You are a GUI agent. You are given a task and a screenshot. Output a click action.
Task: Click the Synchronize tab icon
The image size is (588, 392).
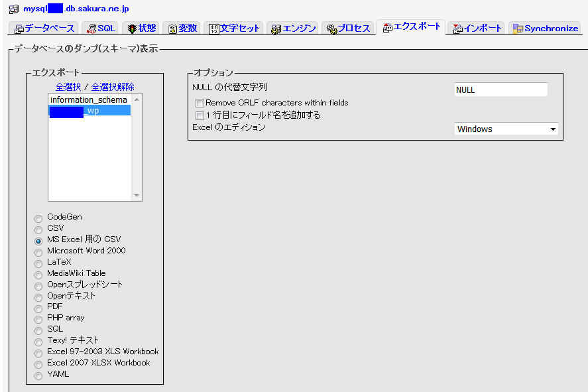[x=518, y=29]
